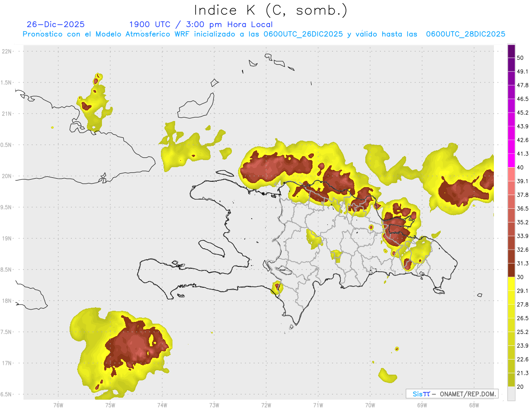Select the '27.8' colorbar label
Viewport: 532px width, 411px height.
pyautogui.click(x=523, y=304)
